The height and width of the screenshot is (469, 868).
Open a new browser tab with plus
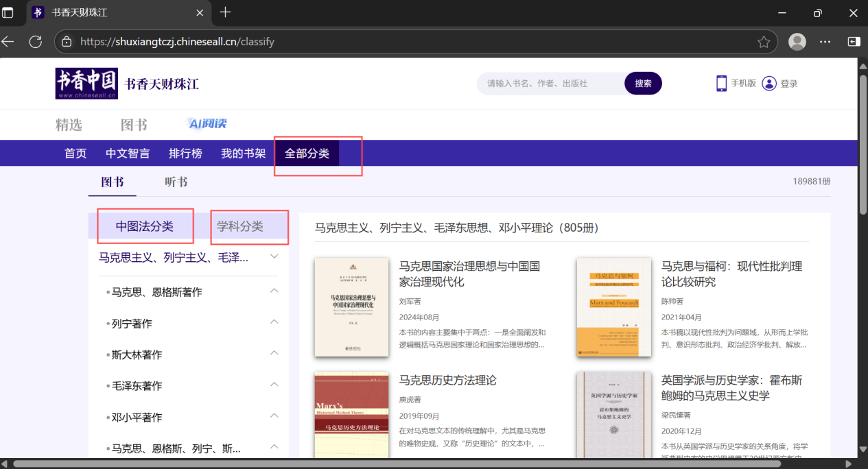pos(225,12)
